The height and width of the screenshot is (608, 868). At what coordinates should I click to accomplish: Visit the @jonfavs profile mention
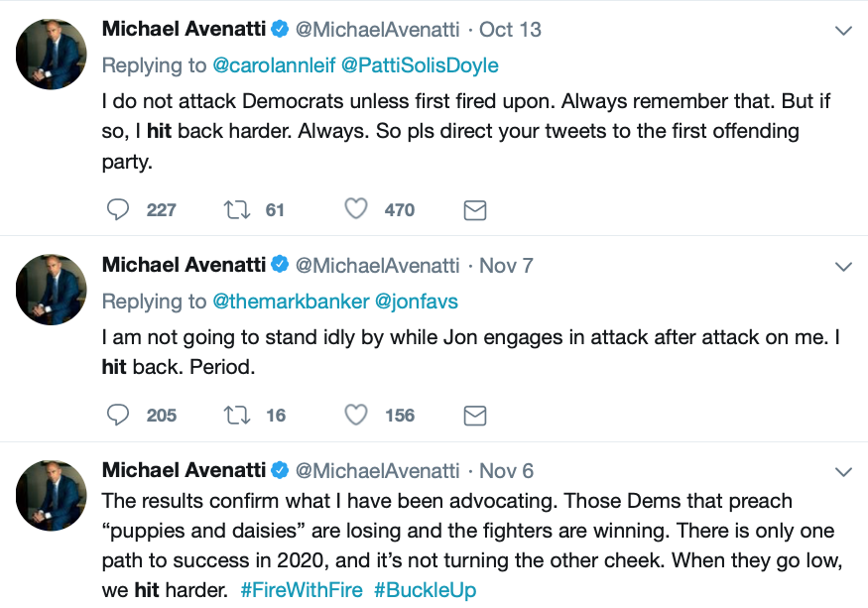416,301
